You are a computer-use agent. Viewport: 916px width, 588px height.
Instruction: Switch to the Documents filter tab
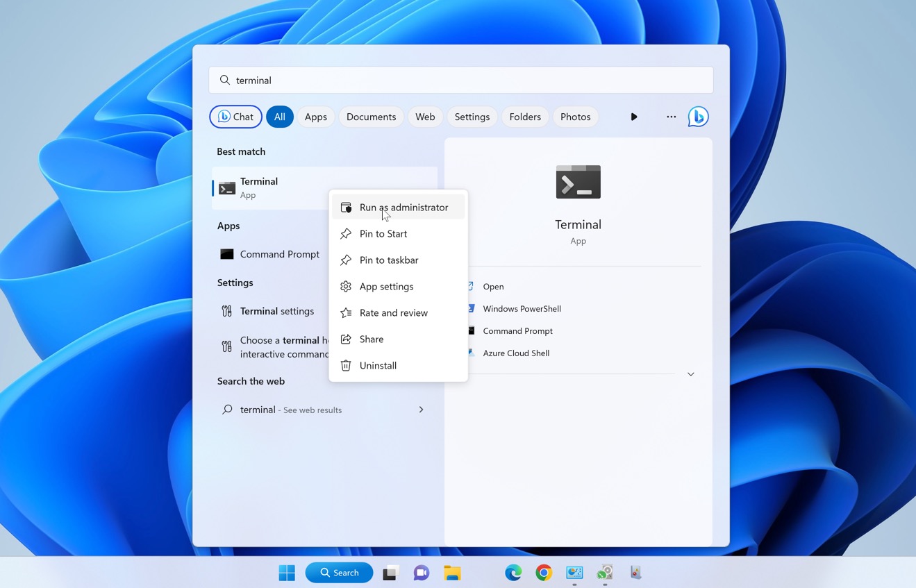tap(371, 117)
